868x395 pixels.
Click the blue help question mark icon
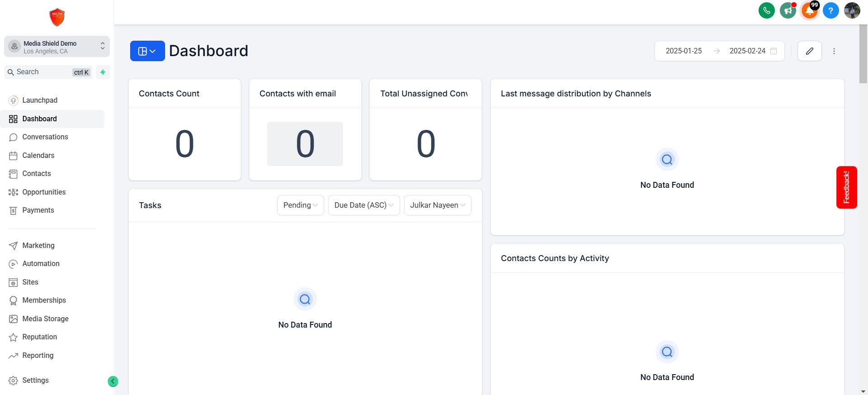(x=830, y=10)
